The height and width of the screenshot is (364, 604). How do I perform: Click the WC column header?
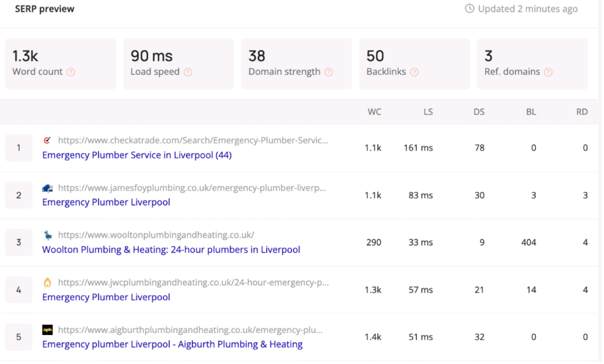375,112
